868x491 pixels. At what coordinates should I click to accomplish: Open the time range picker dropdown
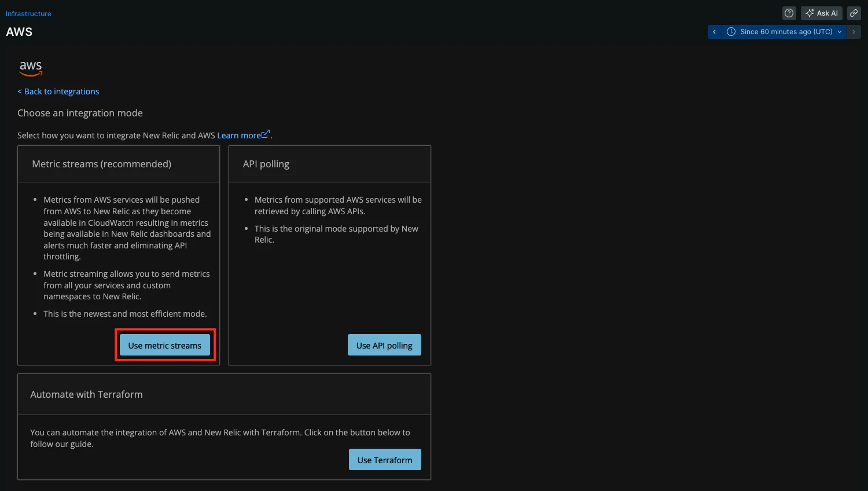click(x=784, y=32)
